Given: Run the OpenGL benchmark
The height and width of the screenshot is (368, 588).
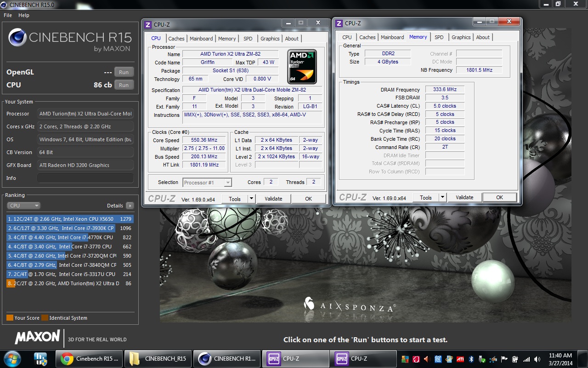Looking at the screenshot, I should (x=124, y=72).
